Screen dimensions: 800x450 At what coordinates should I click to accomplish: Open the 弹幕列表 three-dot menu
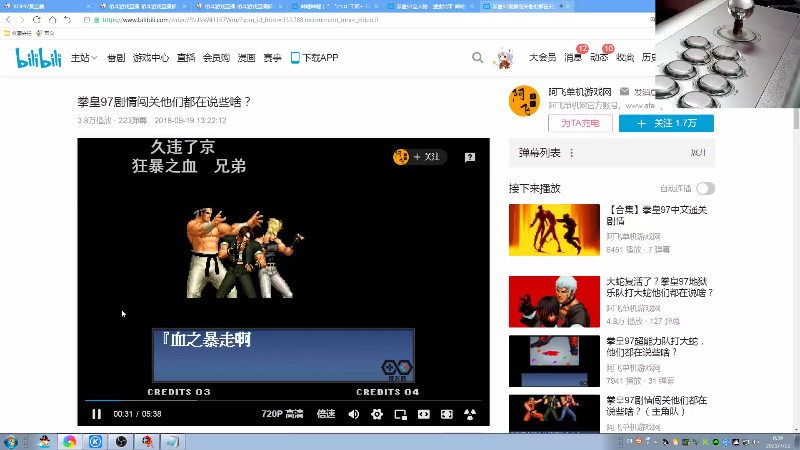(571, 153)
